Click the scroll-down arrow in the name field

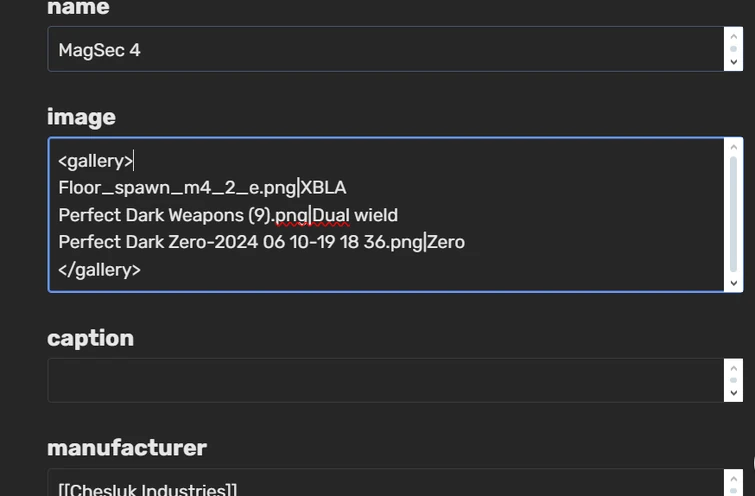coord(735,62)
